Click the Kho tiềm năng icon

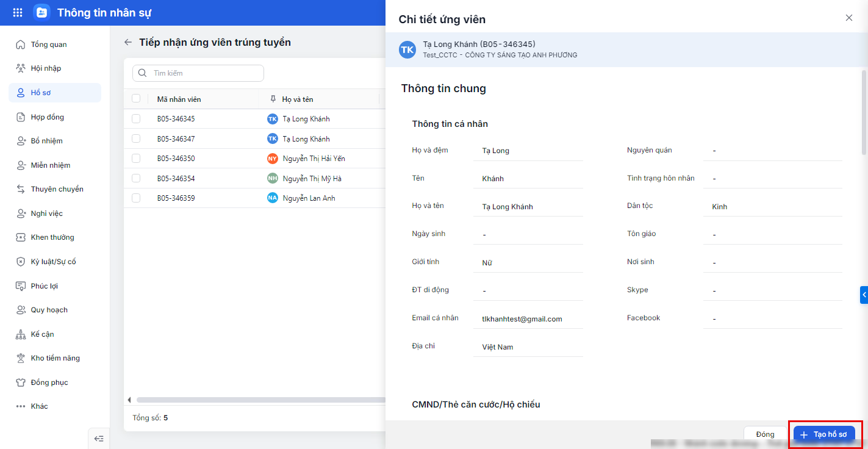click(20, 358)
